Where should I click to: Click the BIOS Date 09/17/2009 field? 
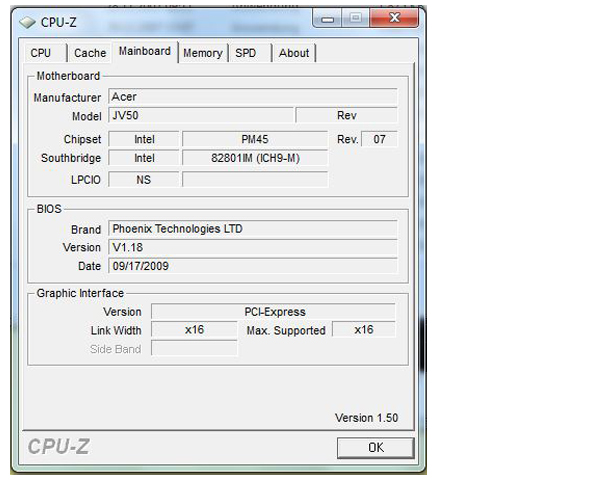click(x=253, y=266)
